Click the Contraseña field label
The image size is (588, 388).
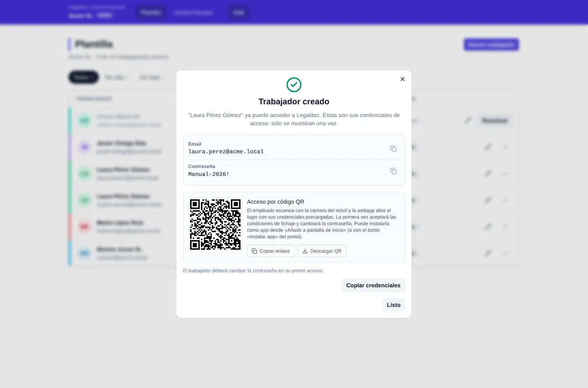[201, 166]
